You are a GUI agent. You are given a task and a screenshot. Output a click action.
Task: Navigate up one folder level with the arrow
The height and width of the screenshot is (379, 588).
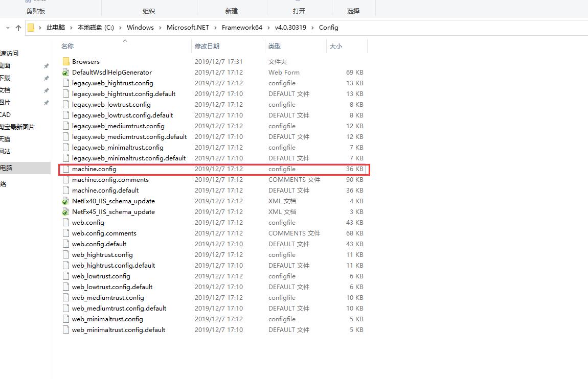(x=18, y=27)
